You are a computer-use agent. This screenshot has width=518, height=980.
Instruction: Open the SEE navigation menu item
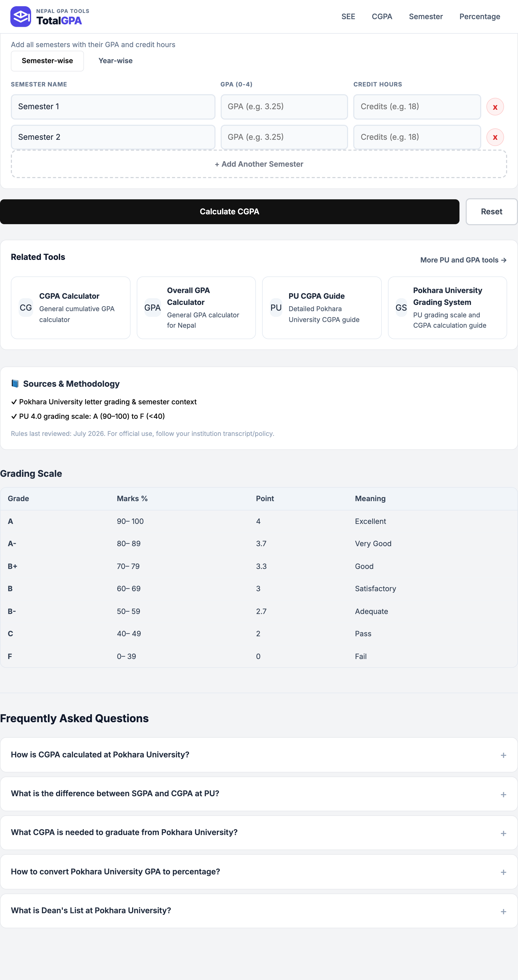(x=348, y=17)
